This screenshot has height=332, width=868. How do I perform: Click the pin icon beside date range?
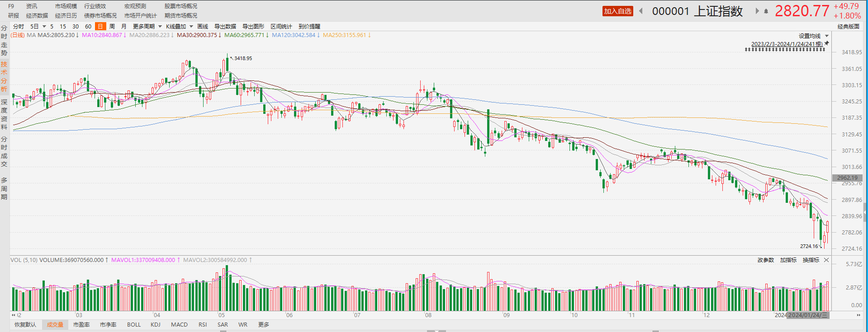[x=827, y=43]
